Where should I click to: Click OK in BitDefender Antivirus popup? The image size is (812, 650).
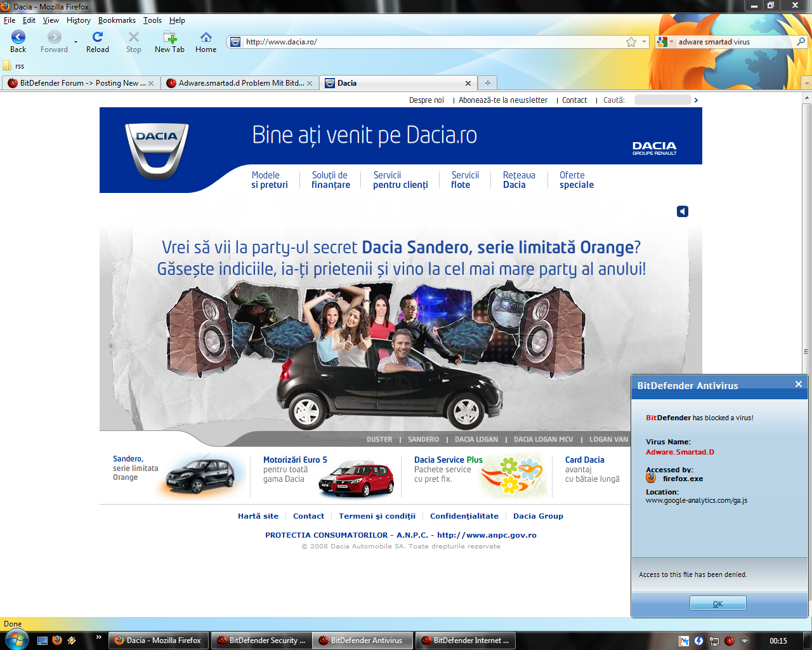tap(718, 604)
